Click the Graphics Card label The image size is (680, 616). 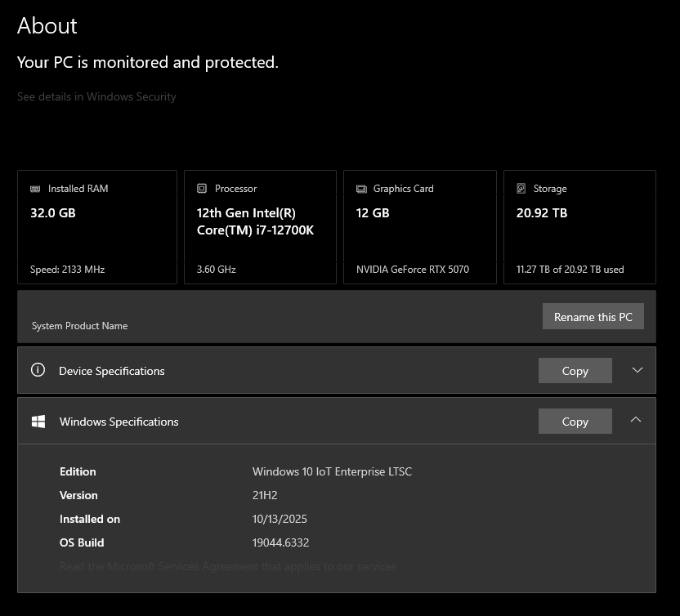pyautogui.click(x=403, y=189)
